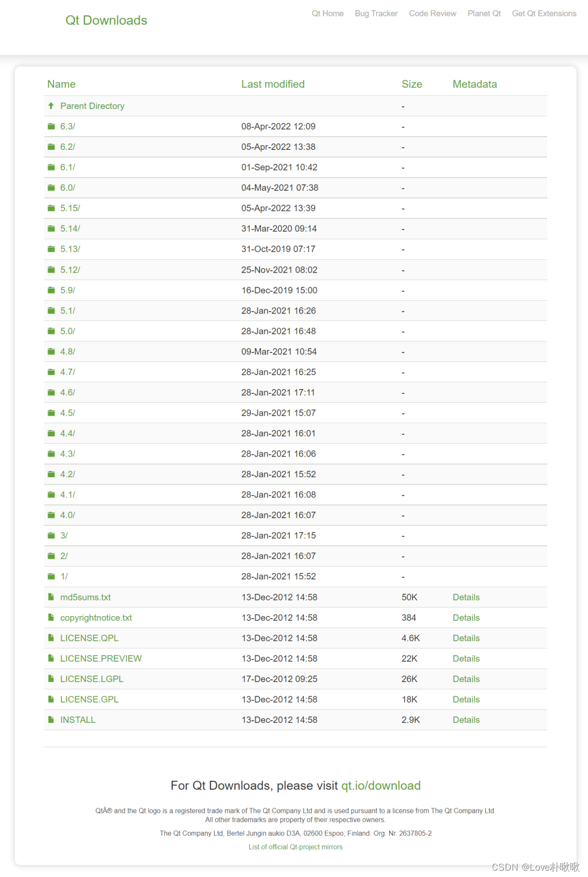The image size is (588, 877).
Task: Click the 08-Apr-2022 12:09 date cell
Action: 278,127
